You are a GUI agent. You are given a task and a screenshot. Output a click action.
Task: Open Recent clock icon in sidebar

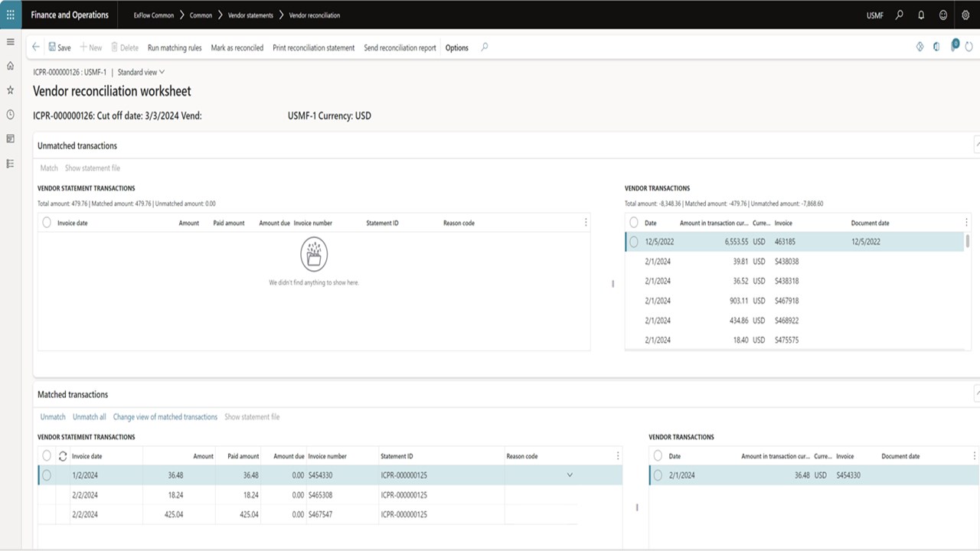[x=10, y=114]
